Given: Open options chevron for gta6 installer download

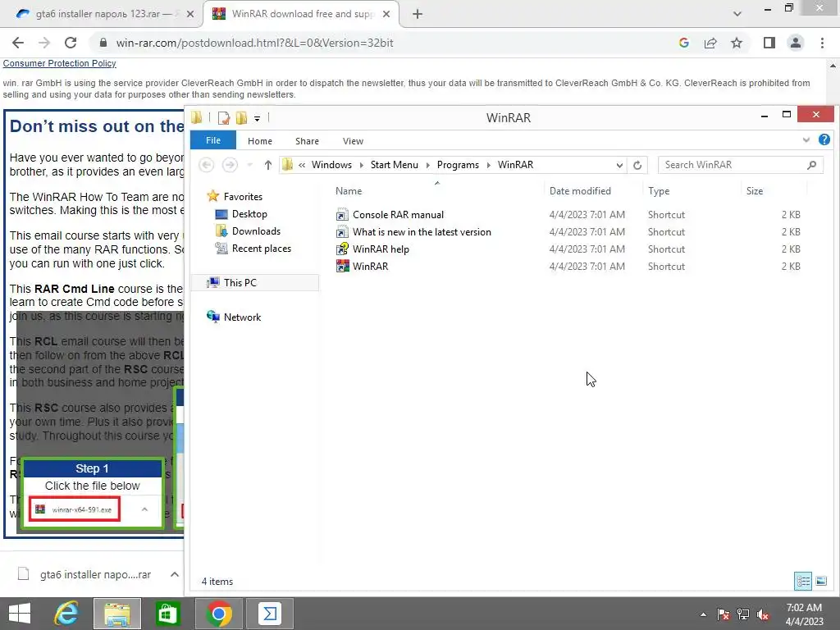Looking at the screenshot, I should point(175,574).
